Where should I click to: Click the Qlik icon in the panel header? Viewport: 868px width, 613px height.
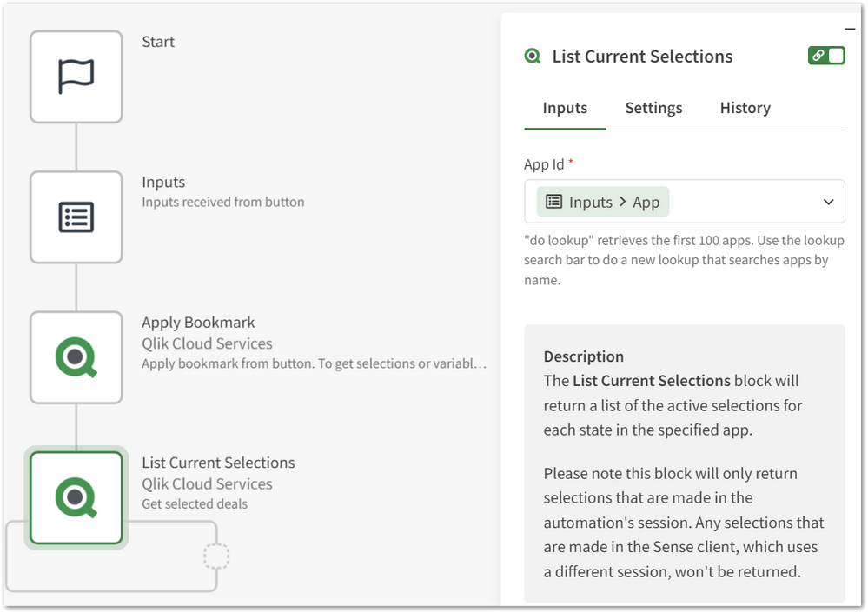[x=532, y=56]
